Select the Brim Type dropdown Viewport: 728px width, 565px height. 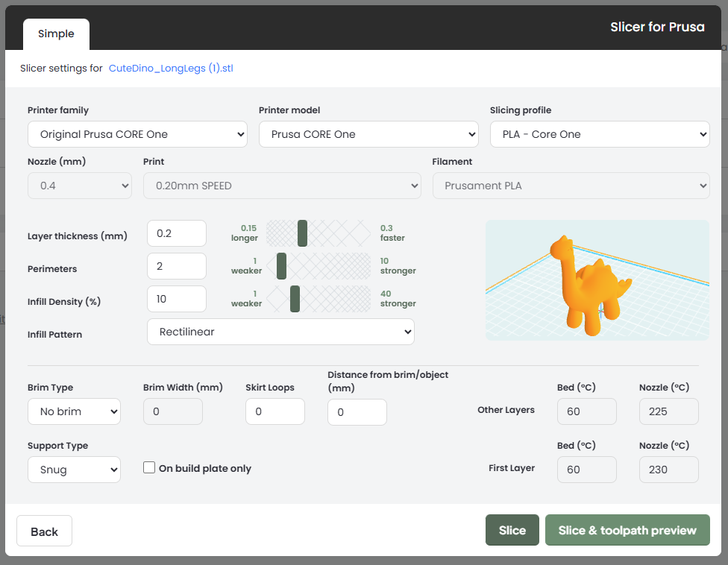pyautogui.click(x=74, y=411)
